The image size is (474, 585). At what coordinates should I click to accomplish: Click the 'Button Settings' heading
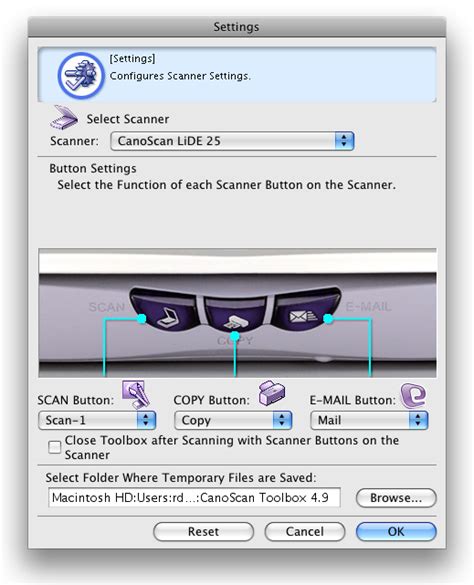[x=93, y=169]
